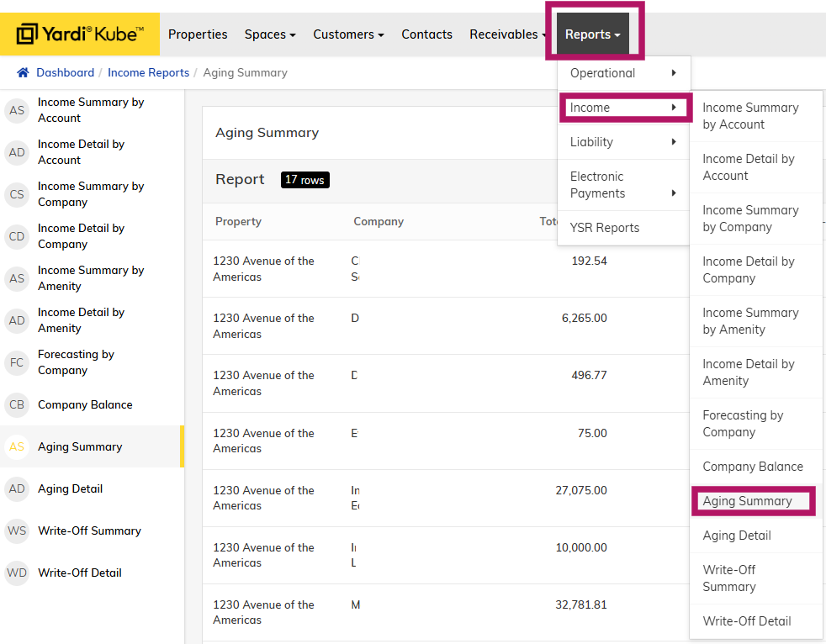The image size is (826, 644).
Task: Click the WS Write-Off Summary badge icon
Action: [17, 531]
